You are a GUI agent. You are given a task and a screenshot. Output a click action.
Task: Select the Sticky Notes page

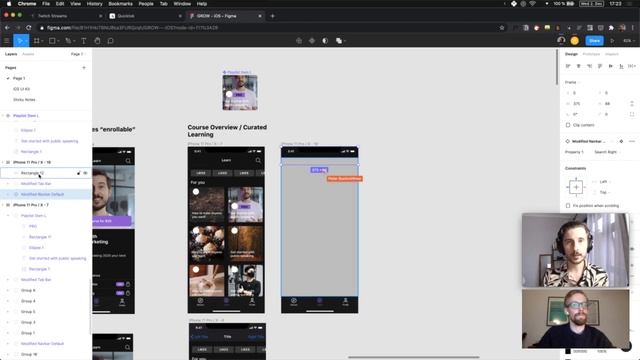[x=24, y=100]
